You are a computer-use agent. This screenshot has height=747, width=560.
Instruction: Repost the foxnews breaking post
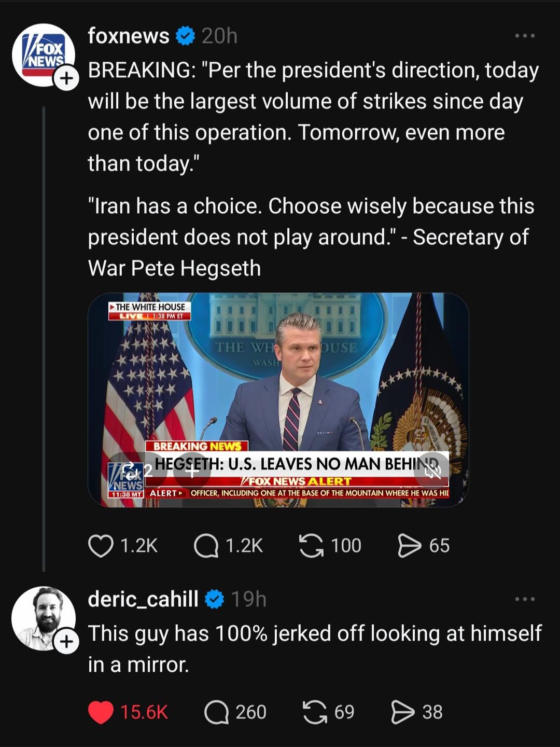pyautogui.click(x=311, y=546)
